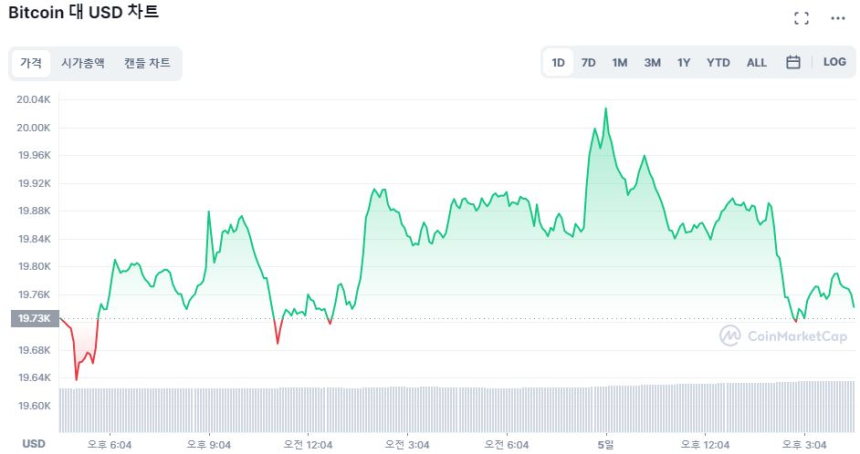This screenshot has width=860, height=454.
Task: Switch to the 7D time range
Action: point(589,63)
